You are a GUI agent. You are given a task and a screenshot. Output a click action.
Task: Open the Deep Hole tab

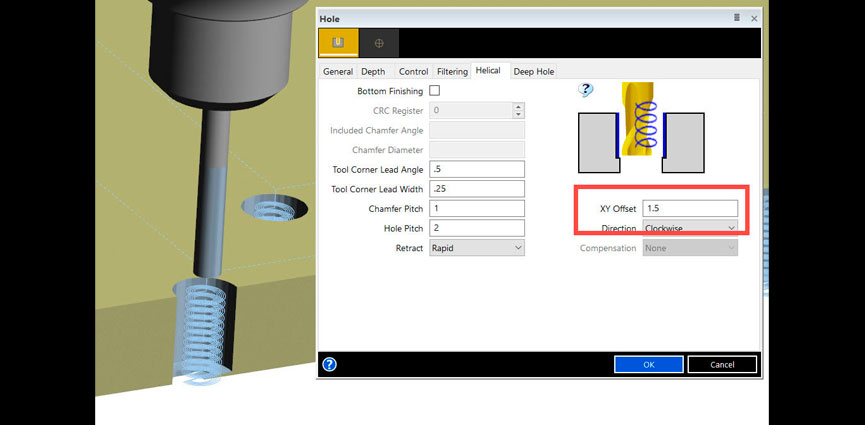(533, 72)
